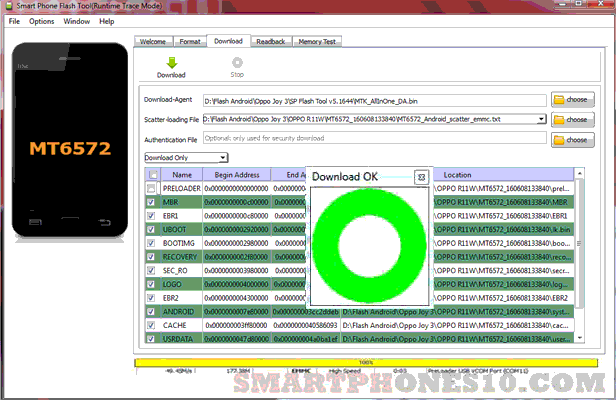
Task: Uncheck the RECOVERY partition checkbox
Action: 151,257
